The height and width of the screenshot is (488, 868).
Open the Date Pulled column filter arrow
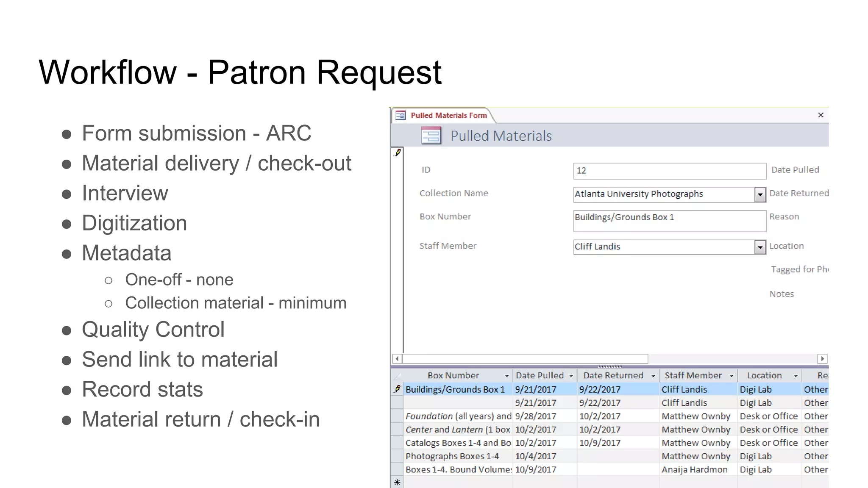tap(571, 376)
